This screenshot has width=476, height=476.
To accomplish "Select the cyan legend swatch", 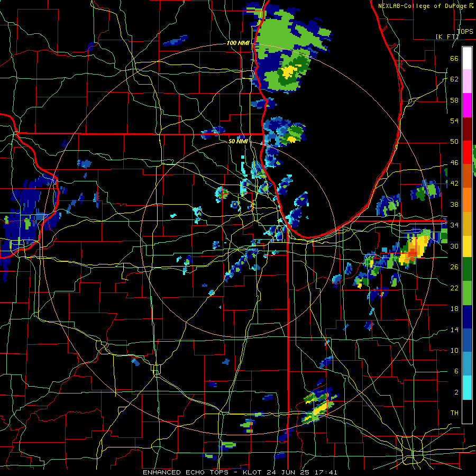I will pyautogui.click(x=467, y=388).
